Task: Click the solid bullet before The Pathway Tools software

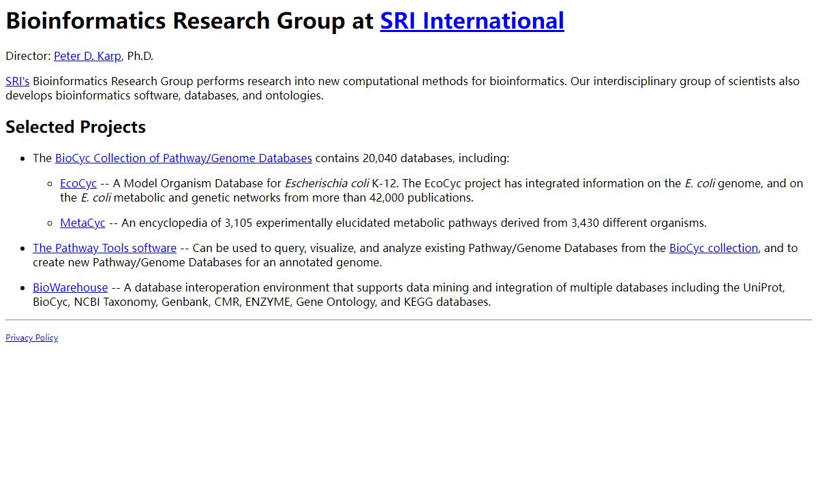Action: point(23,249)
